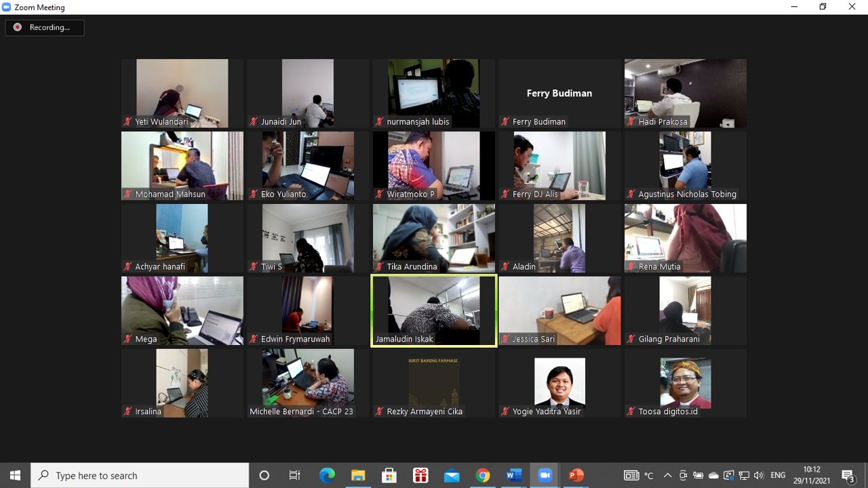Click the taskbar search box
868x488 pixels.
140,475
